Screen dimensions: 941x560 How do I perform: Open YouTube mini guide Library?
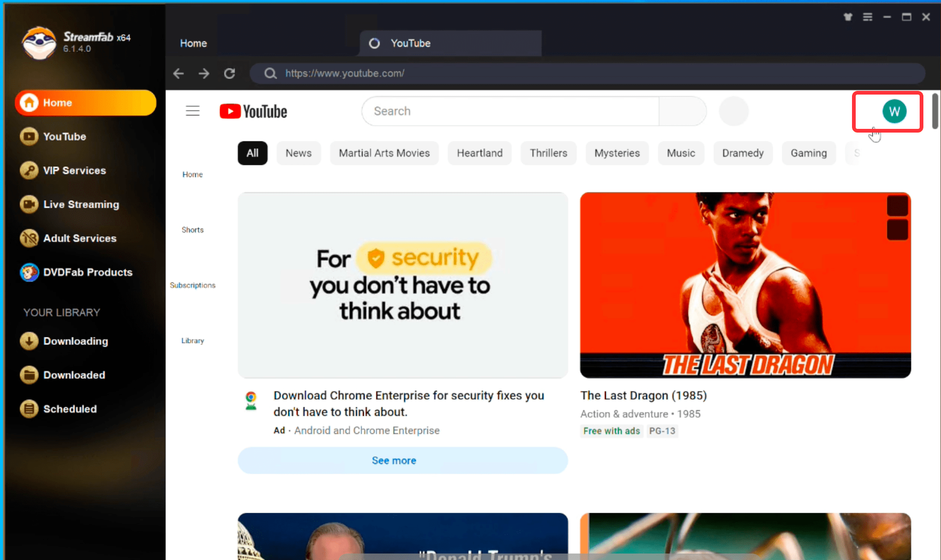(x=192, y=341)
